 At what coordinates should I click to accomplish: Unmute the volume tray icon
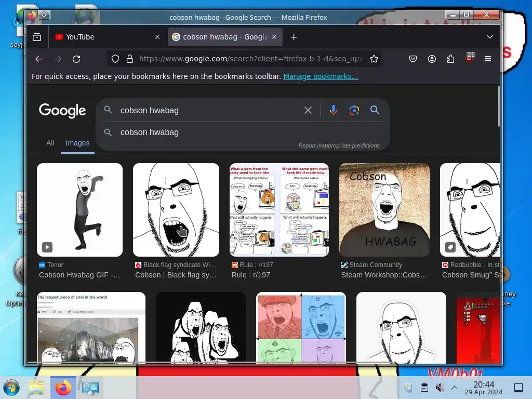[440, 388]
